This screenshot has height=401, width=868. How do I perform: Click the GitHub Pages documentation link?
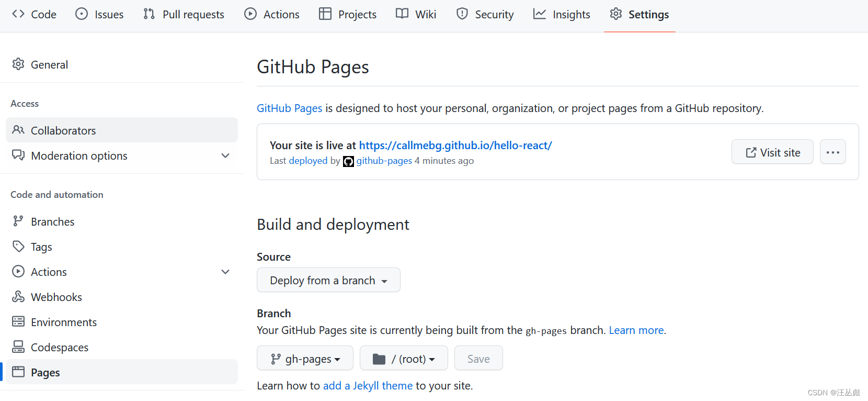[x=289, y=108]
